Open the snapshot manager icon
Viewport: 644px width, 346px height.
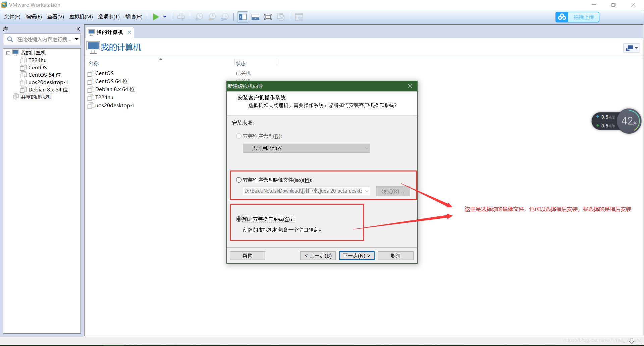click(225, 17)
